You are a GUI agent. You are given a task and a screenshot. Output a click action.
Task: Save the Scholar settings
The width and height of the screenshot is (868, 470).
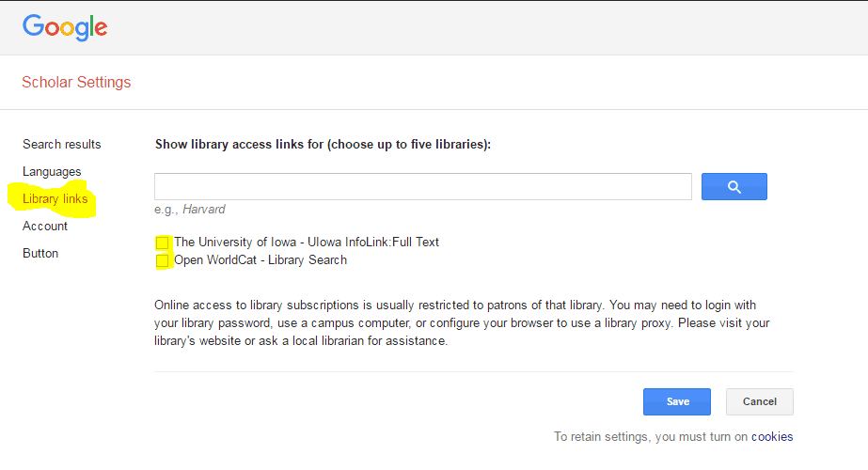677,401
